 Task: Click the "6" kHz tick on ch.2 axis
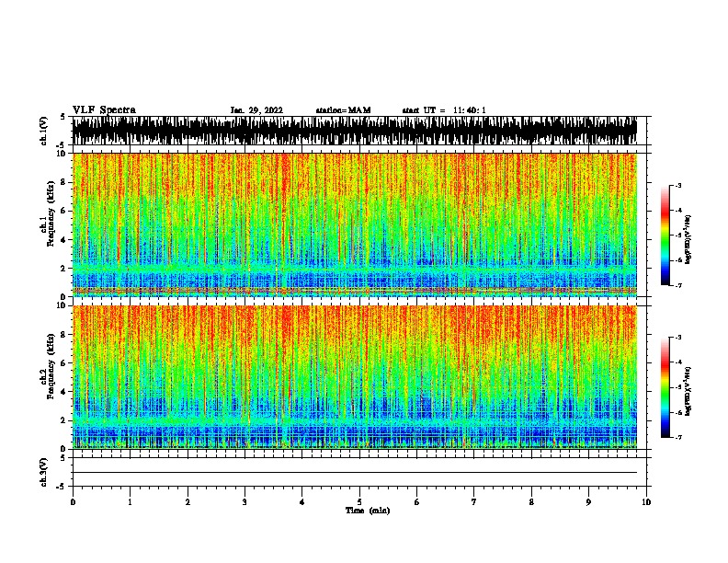click(x=64, y=363)
